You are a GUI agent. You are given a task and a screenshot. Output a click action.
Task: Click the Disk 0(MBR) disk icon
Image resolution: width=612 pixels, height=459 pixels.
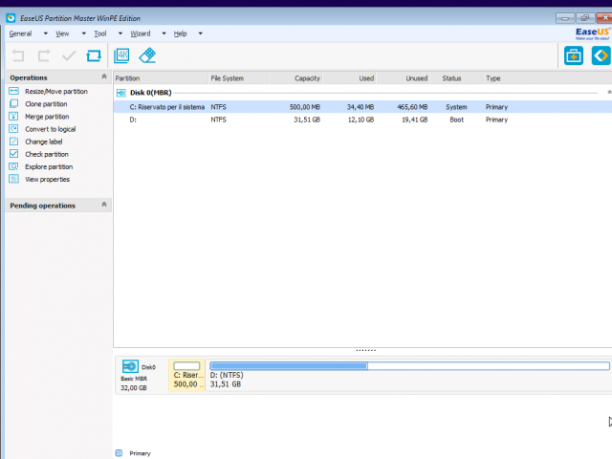pyautogui.click(x=121, y=93)
